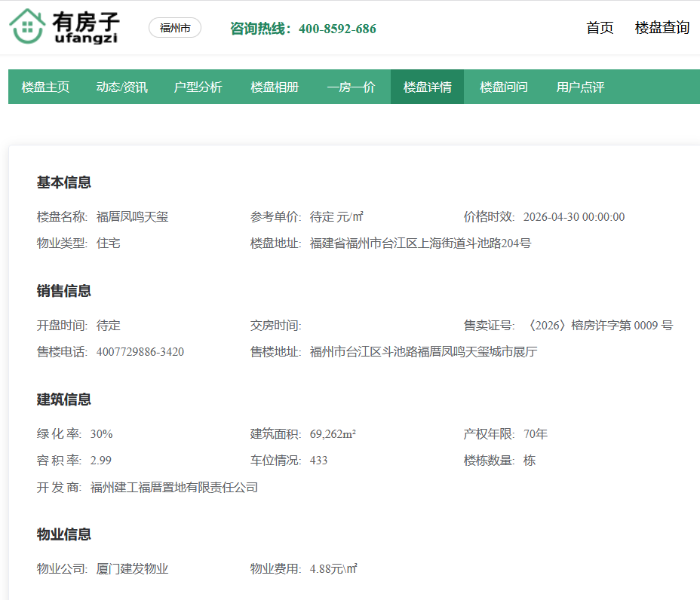Open the 一房一价 tab
Image resolution: width=700 pixels, height=600 pixels.
pos(351,87)
